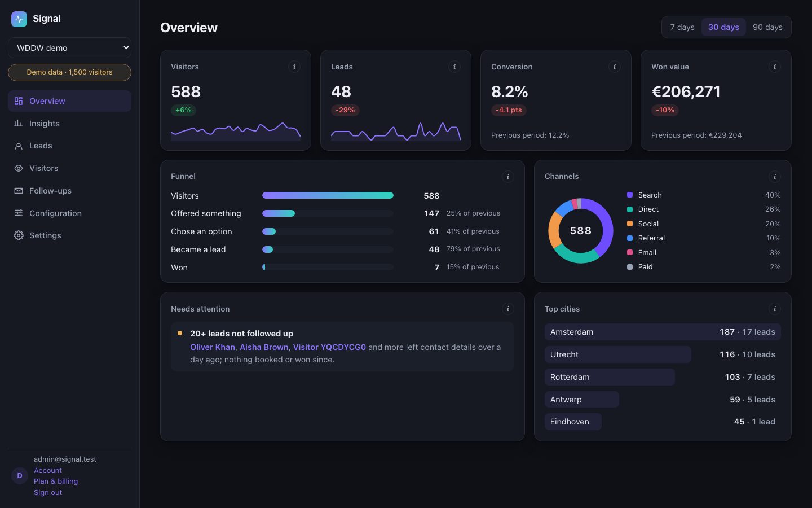Image resolution: width=812 pixels, height=508 pixels.
Task: Click admin@signal.test email text
Action: coord(65,459)
